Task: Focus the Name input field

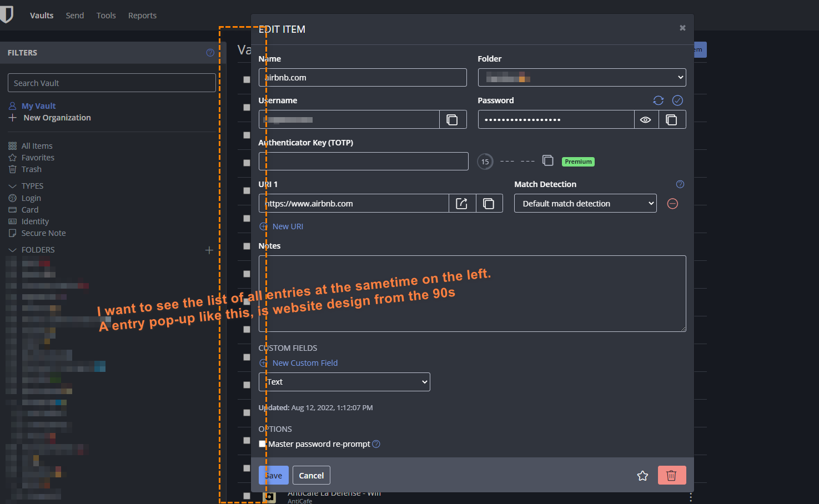Action: click(363, 78)
